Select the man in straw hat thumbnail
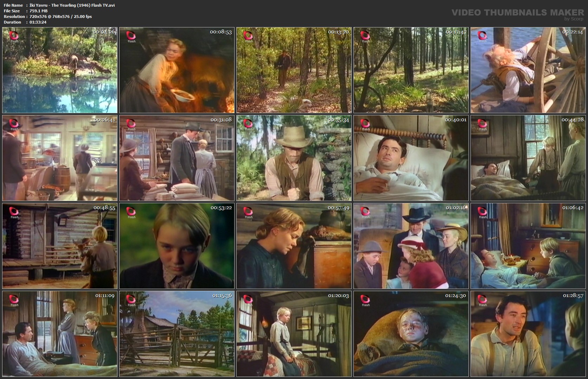This screenshot has width=588, height=379. point(294,158)
